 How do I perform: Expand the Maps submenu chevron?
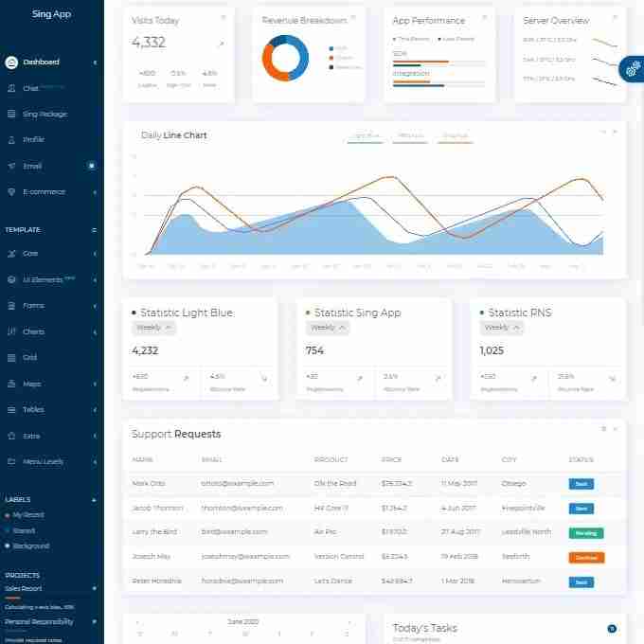[95, 384]
